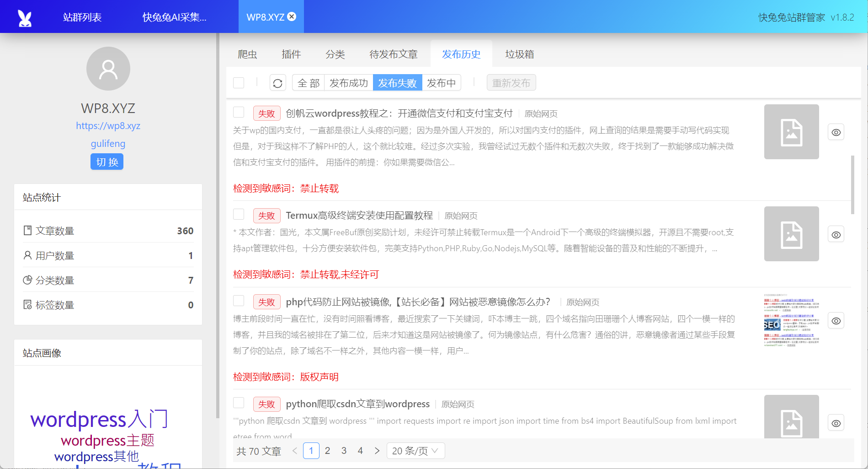Open the https://wp8.xyz link
This screenshot has width=868, height=469.
point(108,126)
